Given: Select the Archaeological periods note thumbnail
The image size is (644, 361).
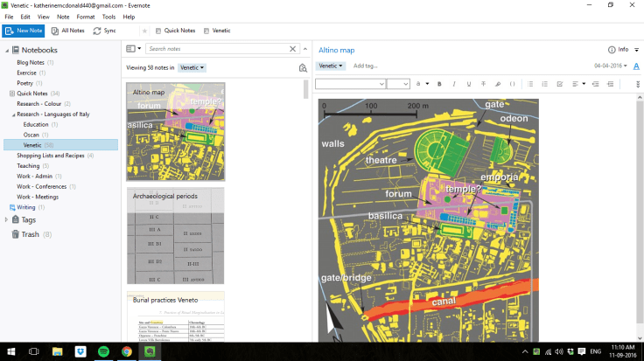Looking at the screenshot, I should (175, 234).
